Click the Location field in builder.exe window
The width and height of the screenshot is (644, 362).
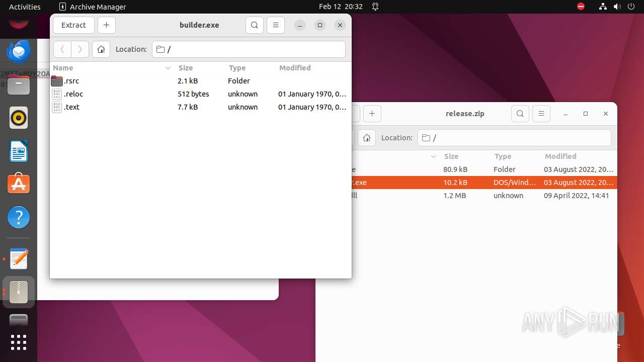[249, 49]
